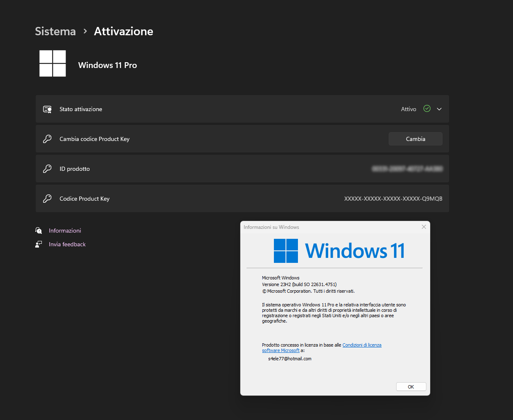Viewport: 513px width, 420px height.
Task: Click the Versione 23H2 build text
Action: [x=299, y=284]
